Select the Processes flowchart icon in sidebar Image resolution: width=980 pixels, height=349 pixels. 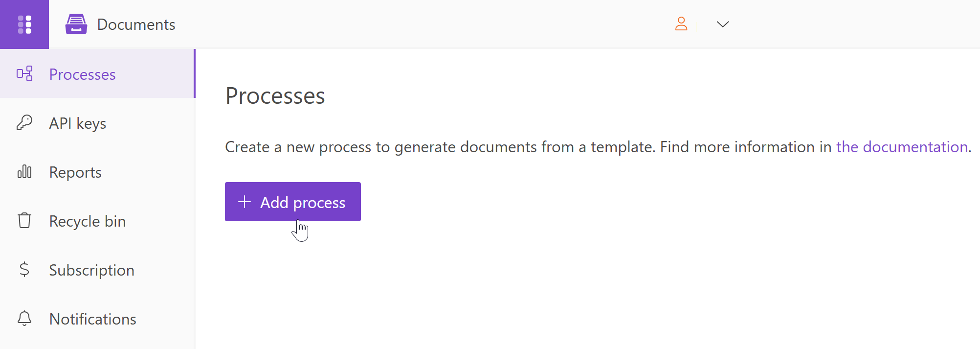[24, 74]
